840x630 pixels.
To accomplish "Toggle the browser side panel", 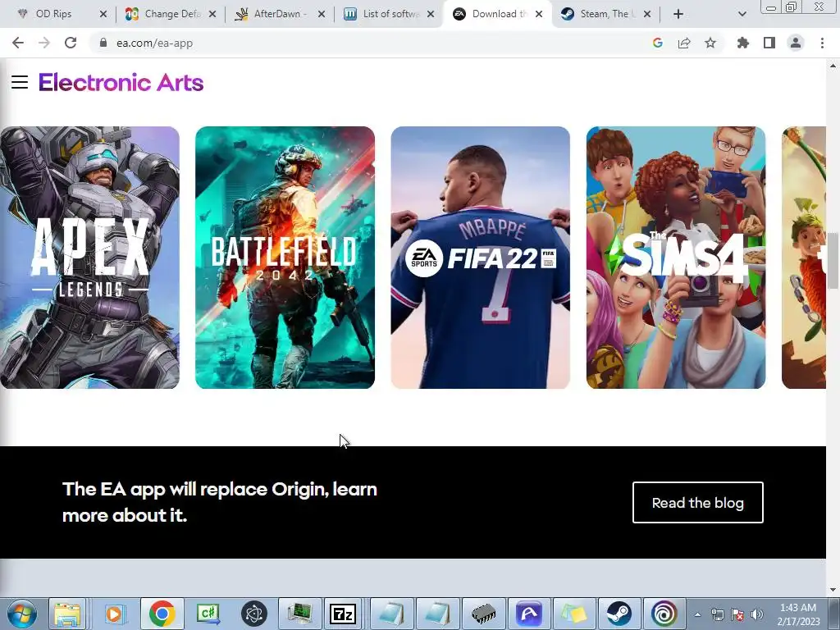I will (769, 43).
